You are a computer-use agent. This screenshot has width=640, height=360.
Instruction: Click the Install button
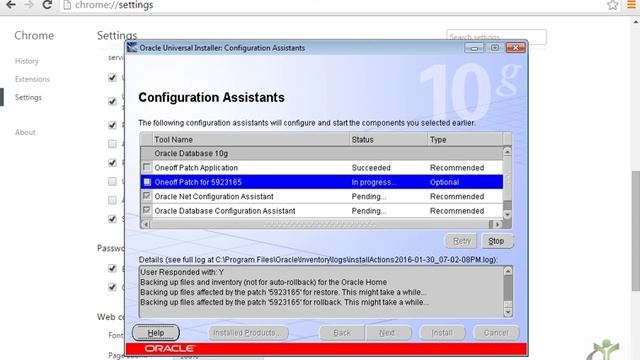coord(442,333)
